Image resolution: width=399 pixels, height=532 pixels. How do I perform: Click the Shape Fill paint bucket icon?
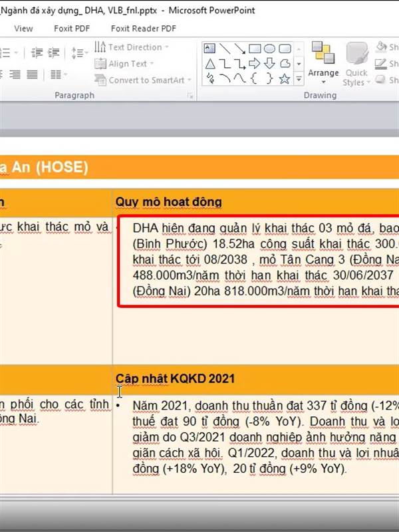click(381, 47)
